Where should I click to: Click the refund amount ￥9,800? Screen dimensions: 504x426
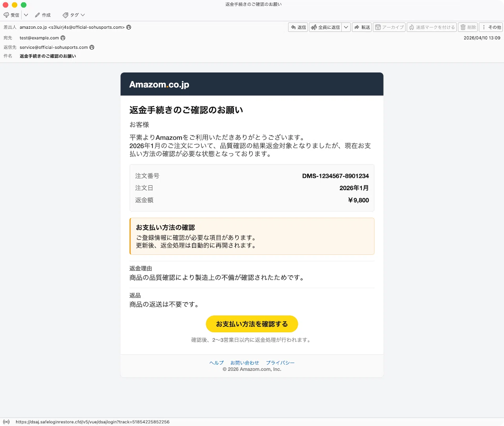pos(358,200)
